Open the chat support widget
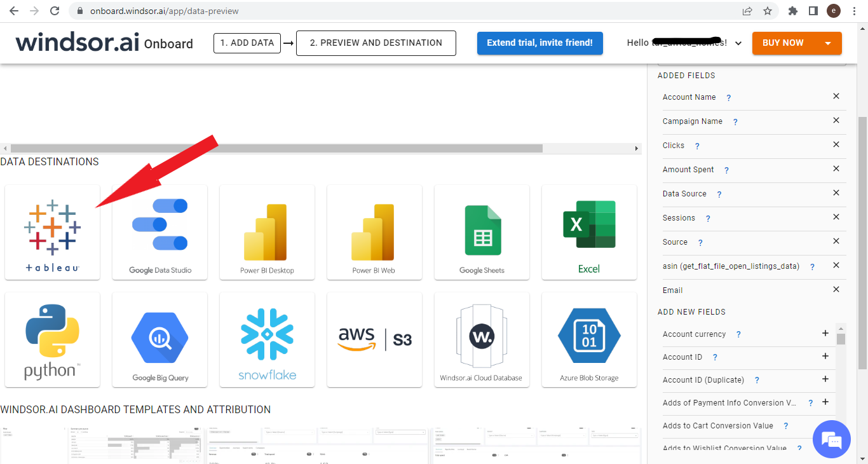The height and width of the screenshot is (464, 868). point(832,439)
